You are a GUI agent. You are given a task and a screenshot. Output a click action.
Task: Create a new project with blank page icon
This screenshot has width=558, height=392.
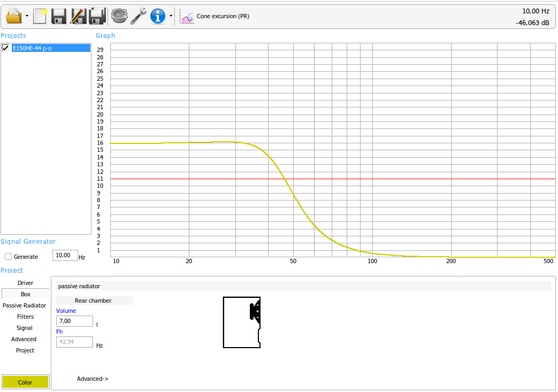coord(40,16)
